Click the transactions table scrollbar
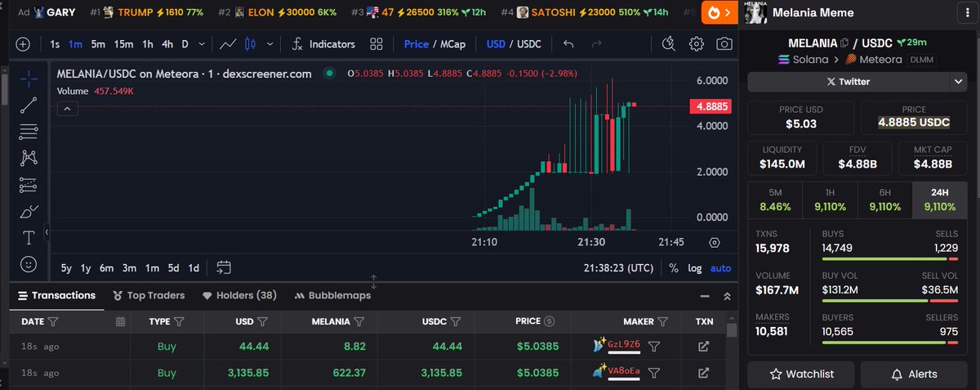The image size is (980, 390). pos(732,331)
